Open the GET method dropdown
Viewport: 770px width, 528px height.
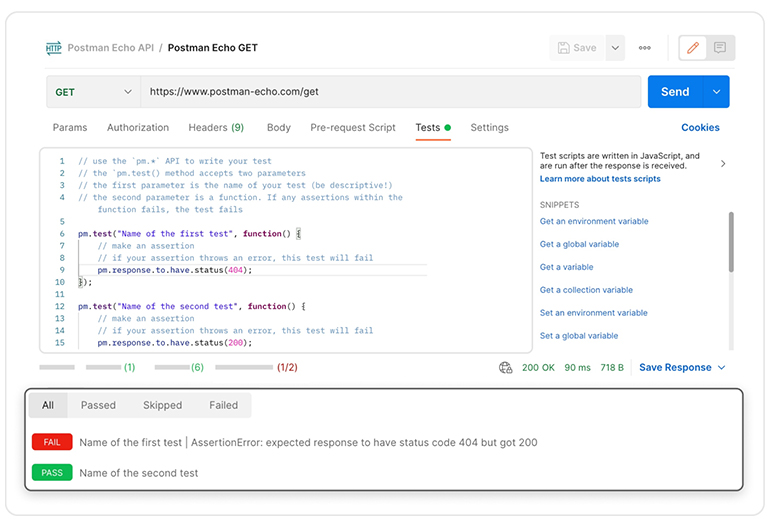93,92
